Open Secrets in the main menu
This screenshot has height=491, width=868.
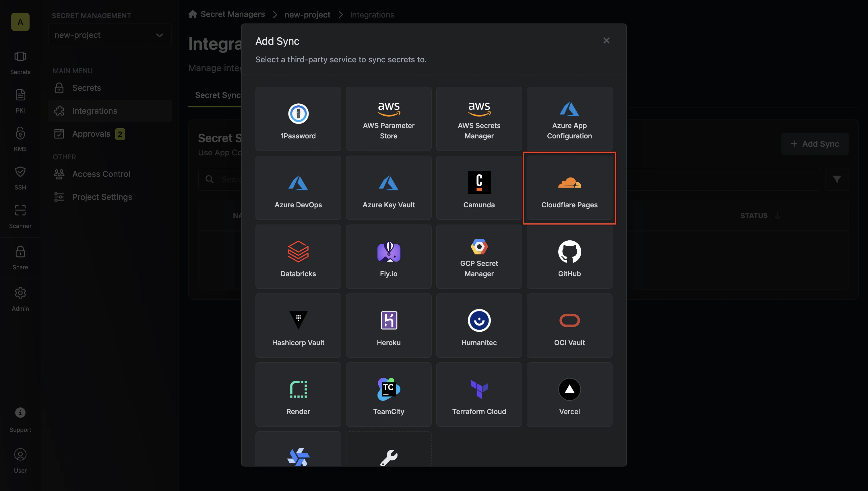[x=110, y=88]
